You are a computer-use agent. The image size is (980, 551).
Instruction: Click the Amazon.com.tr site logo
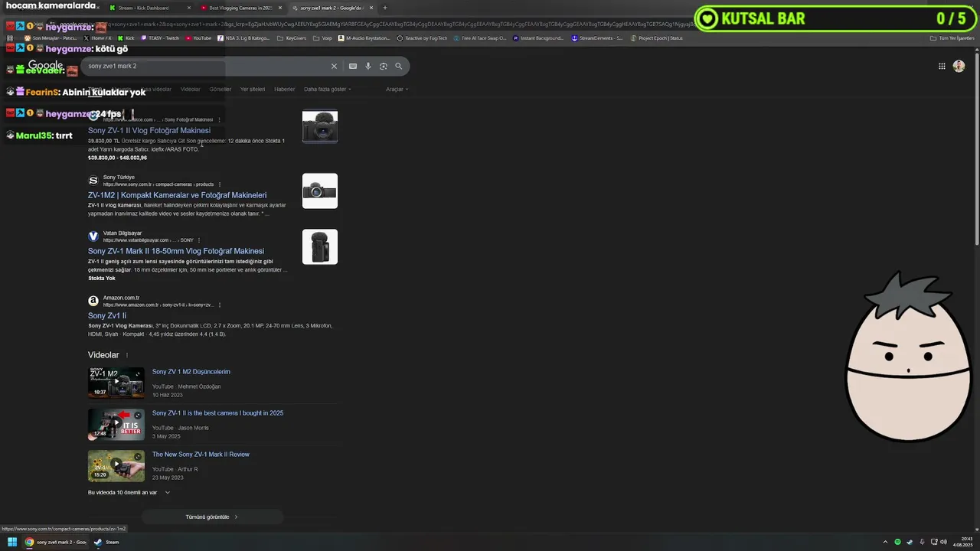[x=93, y=301]
